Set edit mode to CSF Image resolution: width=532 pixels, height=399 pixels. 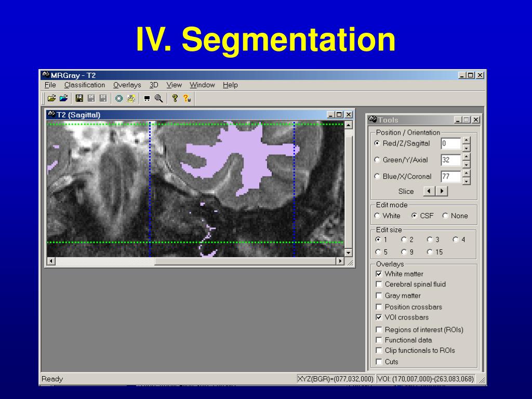pyautogui.click(x=414, y=216)
